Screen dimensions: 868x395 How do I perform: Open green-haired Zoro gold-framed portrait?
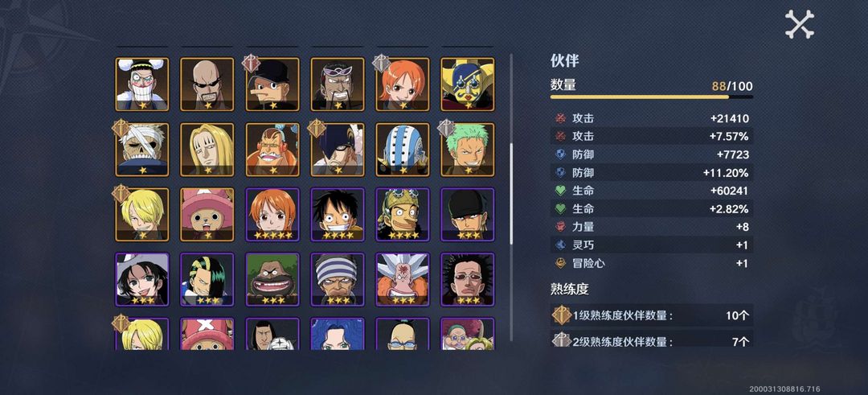pos(468,149)
